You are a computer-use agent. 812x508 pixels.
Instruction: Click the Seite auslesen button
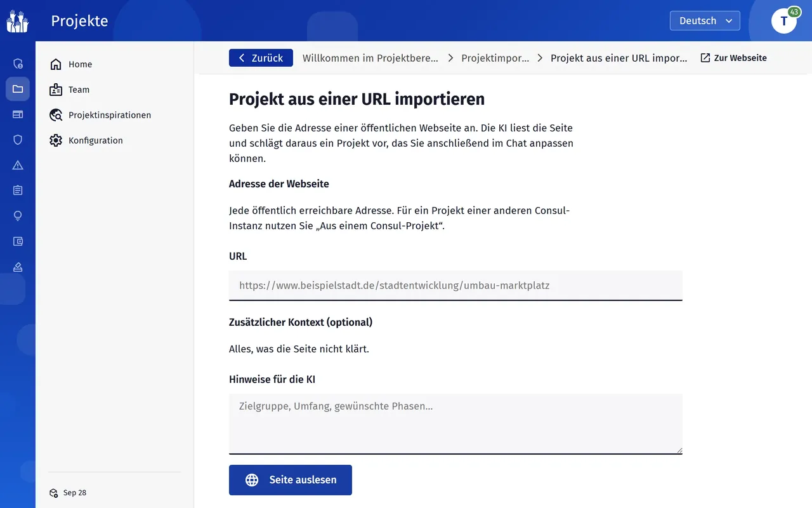[x=291, y=480]
